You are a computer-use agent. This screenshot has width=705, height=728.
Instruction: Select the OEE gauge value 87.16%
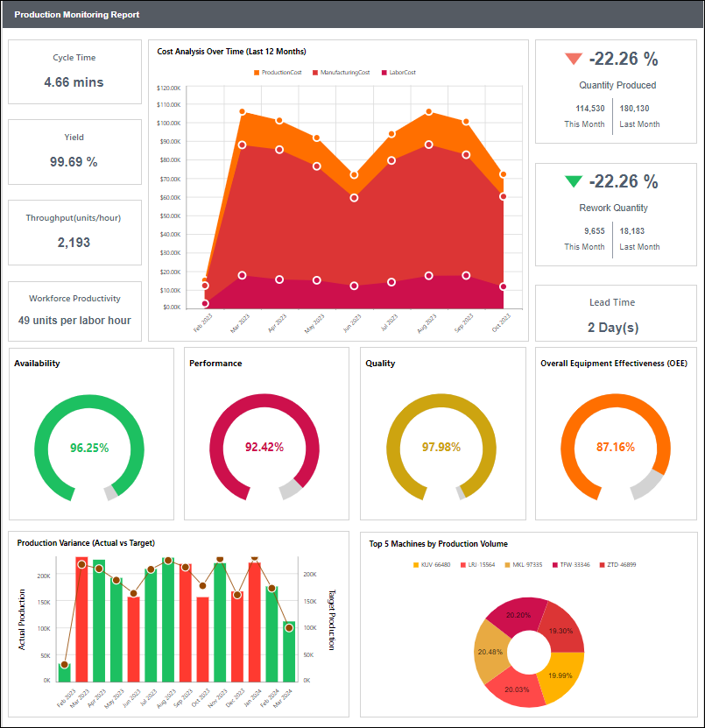click(616, 447)
